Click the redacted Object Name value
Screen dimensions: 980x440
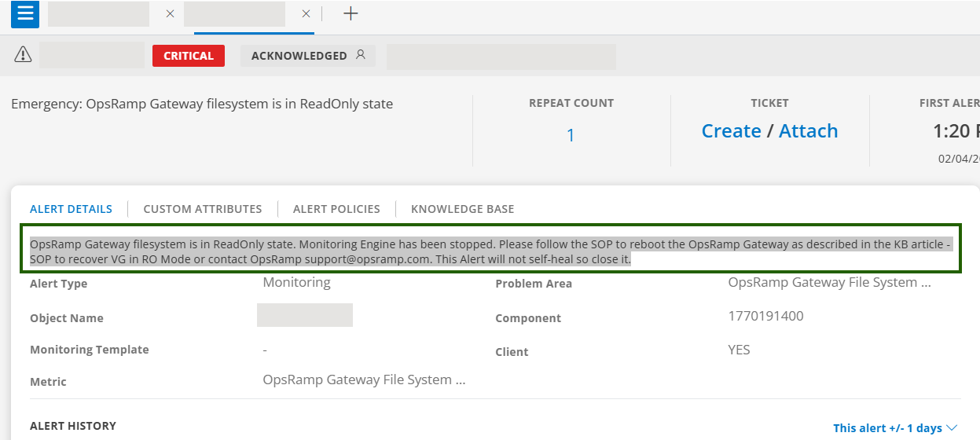(x=304, y=315)
